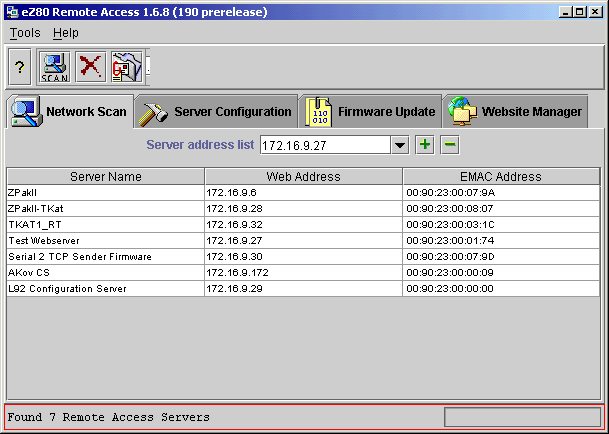Remove server address with green minus
Image resolution: width=609 pixels, height=434 pixels.
(450, 145)
